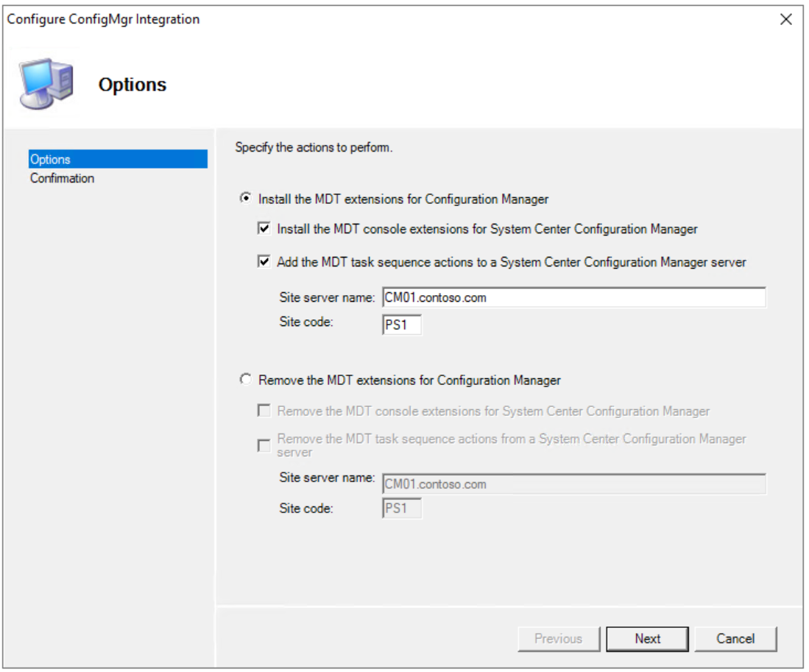Click the bold Options page heading
The width and height of the screenshot is (809, 672).
click(133, 85)
